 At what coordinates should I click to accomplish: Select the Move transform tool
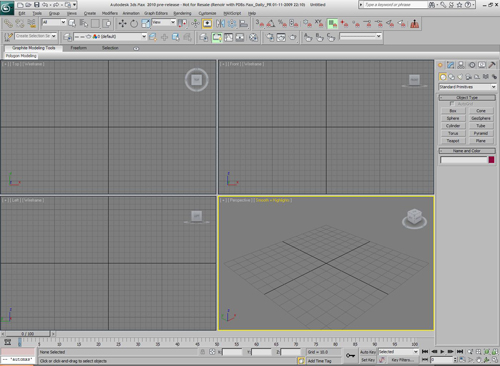pyautogui.click(x=122, y=24)
